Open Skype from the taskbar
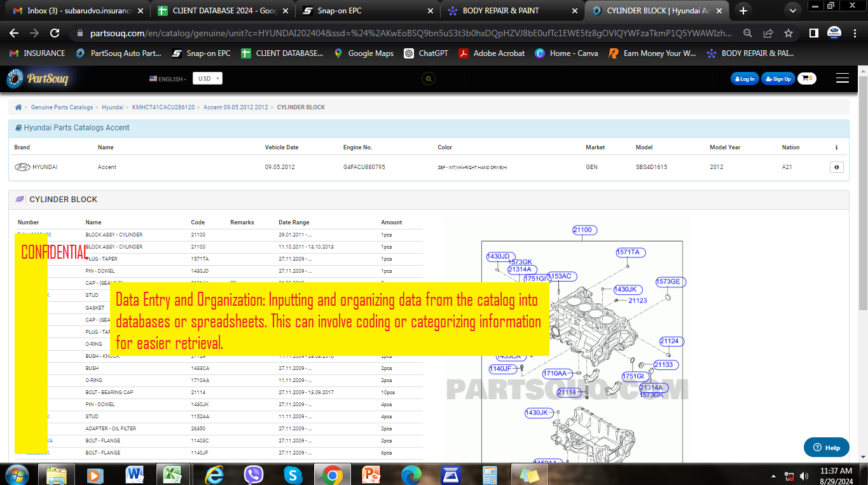Viewport: 868px width, 485px height. pos(293,475)
